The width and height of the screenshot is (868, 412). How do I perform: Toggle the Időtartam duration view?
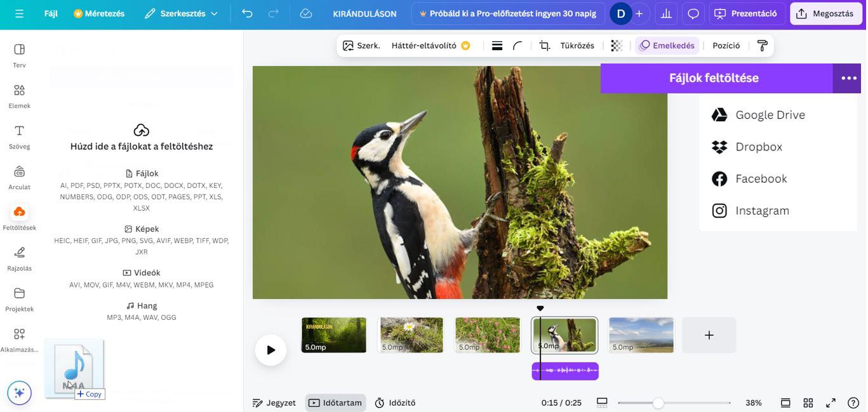(335, 402)
